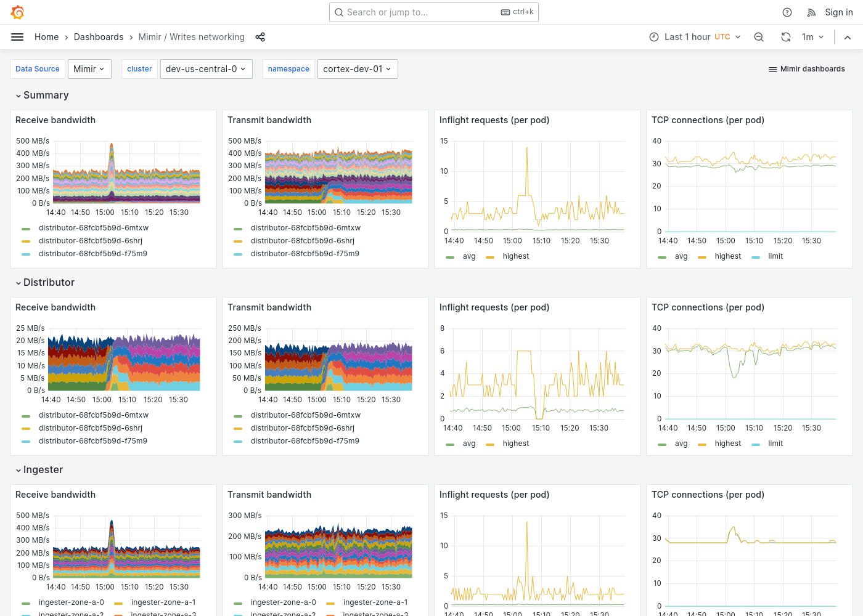
Task: Refresh the dashboard with the refresh icon
Action: coord(786,37)
